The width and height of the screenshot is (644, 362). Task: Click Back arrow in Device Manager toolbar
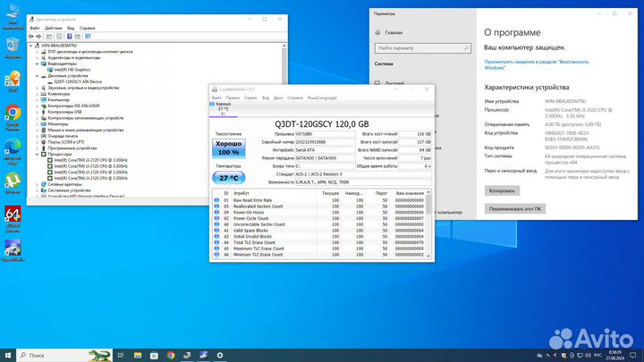pos(30,37)
